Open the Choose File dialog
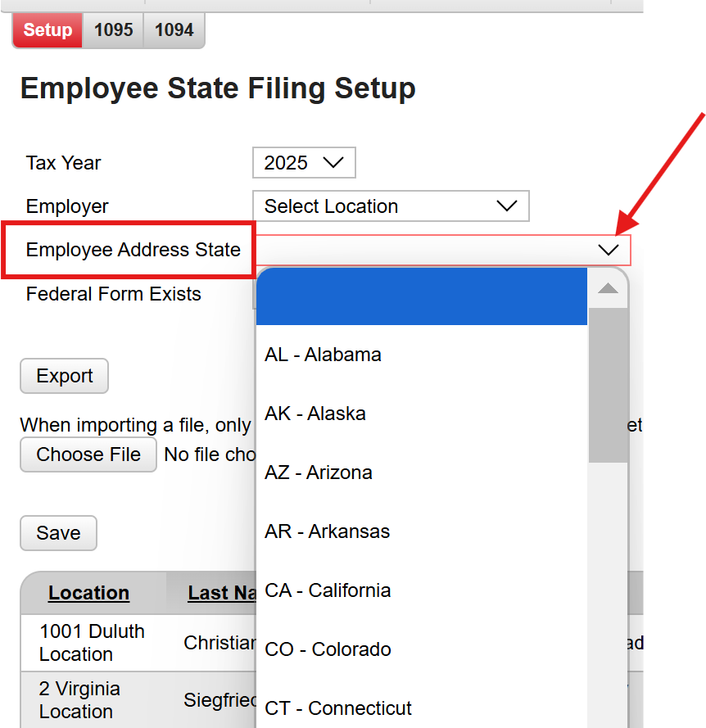 tap(88, 454)
